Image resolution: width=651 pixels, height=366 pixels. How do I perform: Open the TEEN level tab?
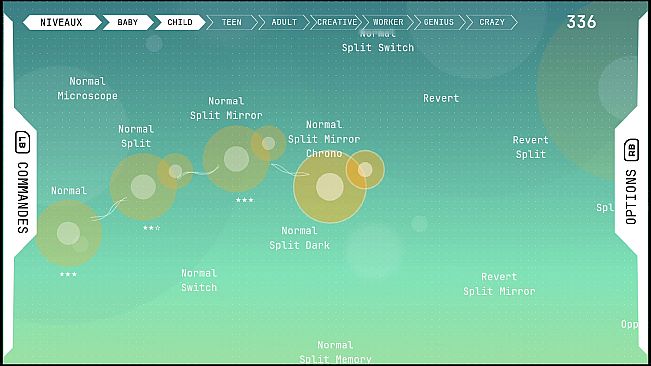click(x=232, y=22)
